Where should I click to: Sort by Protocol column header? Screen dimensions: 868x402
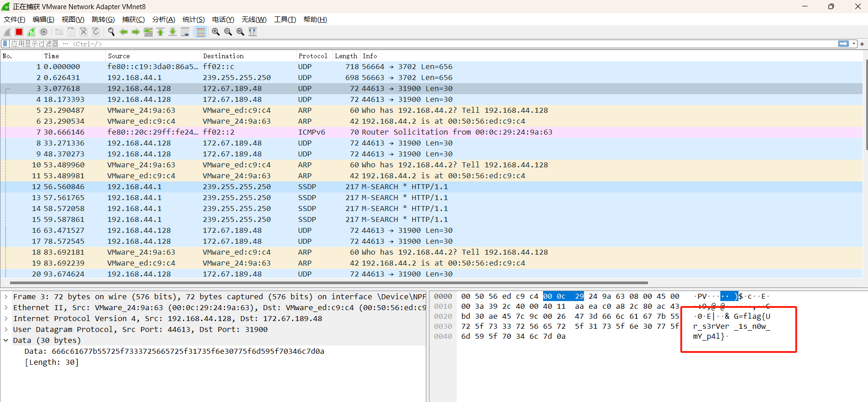coord(314,56)
